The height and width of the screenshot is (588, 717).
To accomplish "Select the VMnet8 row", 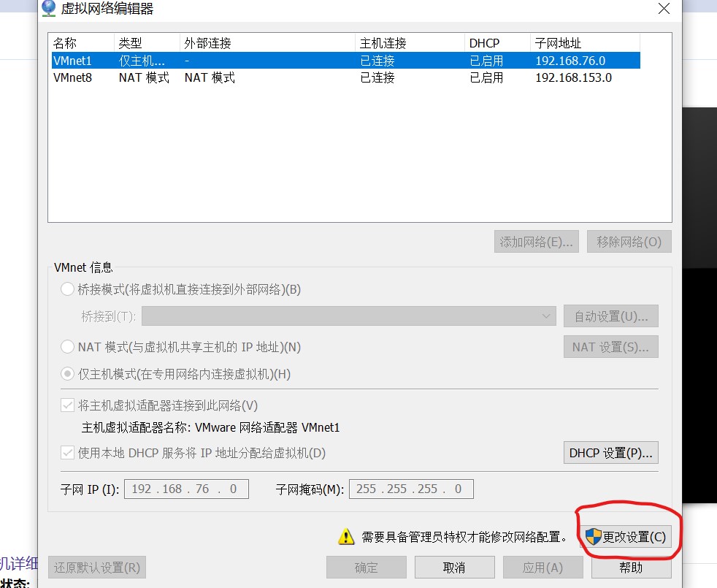I will [344, 77].
